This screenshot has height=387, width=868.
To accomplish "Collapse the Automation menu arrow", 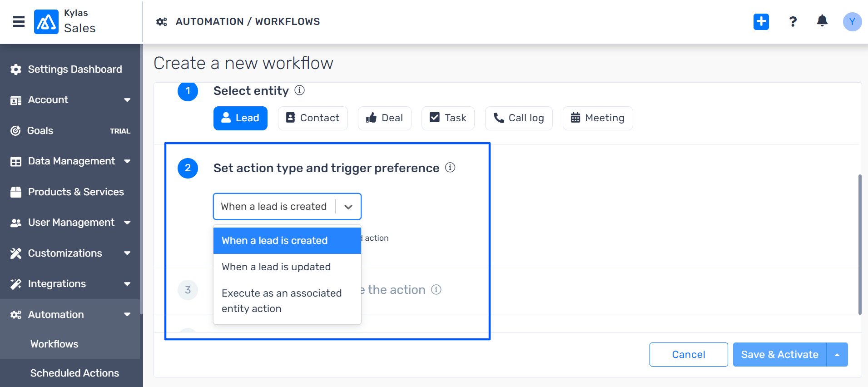I will pos(127,314).
